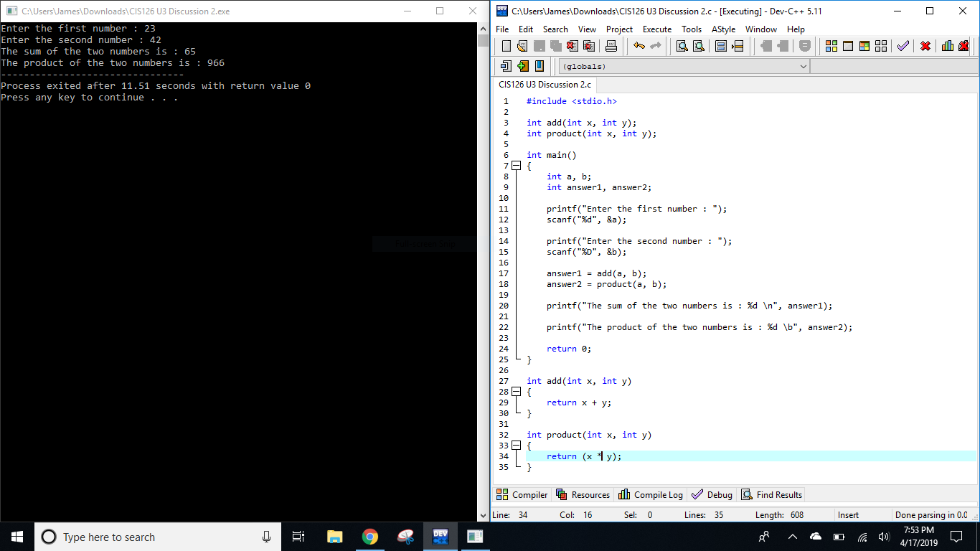
Task: Open the Project menu
Action: (x=619, y=29)
